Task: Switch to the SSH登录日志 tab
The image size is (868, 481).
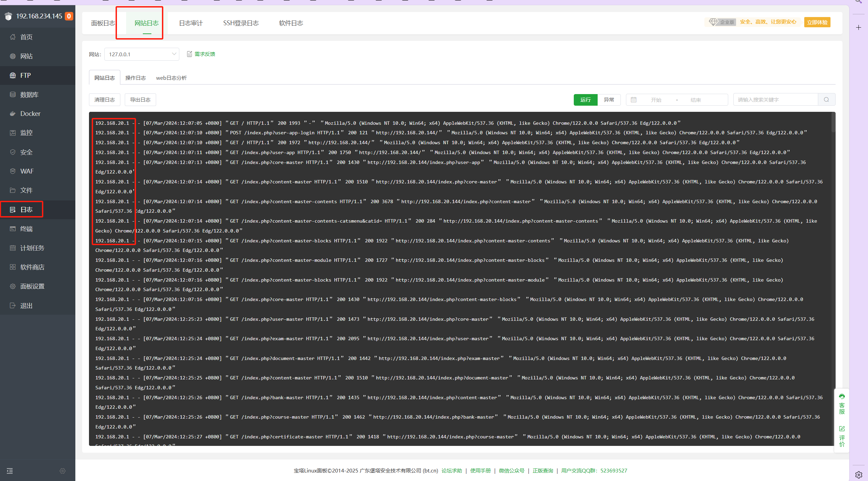Action: 241,23
